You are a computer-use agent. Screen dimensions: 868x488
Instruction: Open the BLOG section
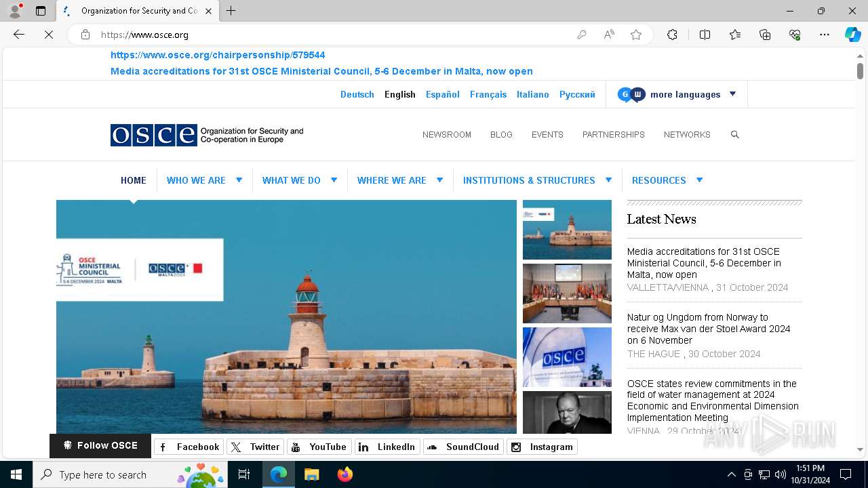[x=501, y=135]
